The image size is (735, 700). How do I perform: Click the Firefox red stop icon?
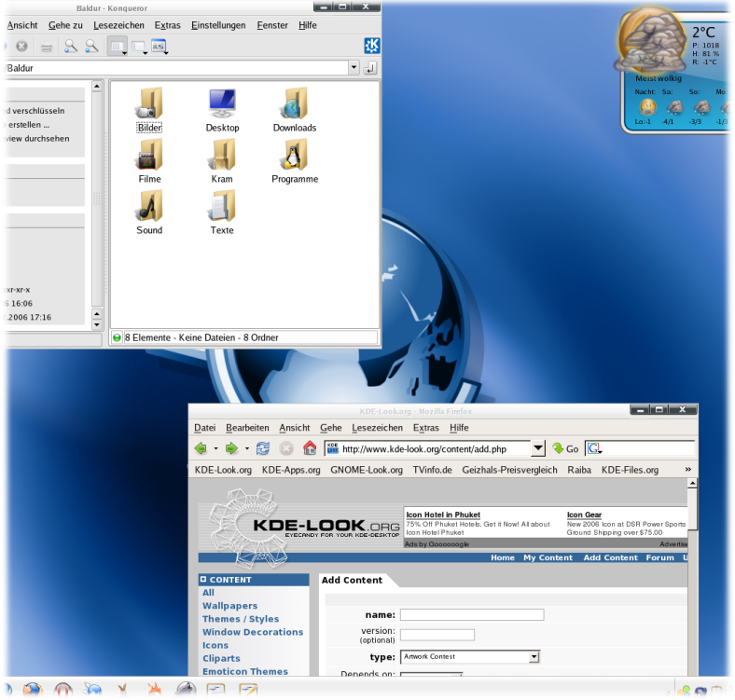[286, 448]
